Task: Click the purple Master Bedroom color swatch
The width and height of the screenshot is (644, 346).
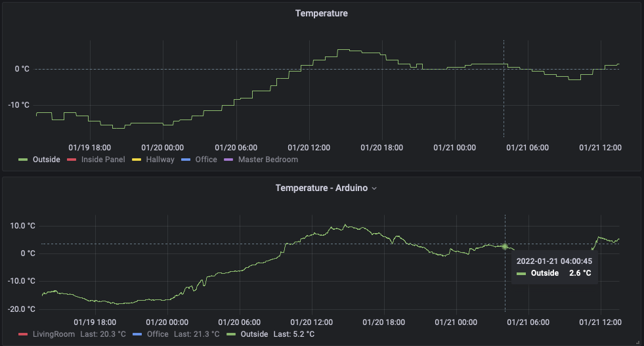Action: [x=229, y=160]
